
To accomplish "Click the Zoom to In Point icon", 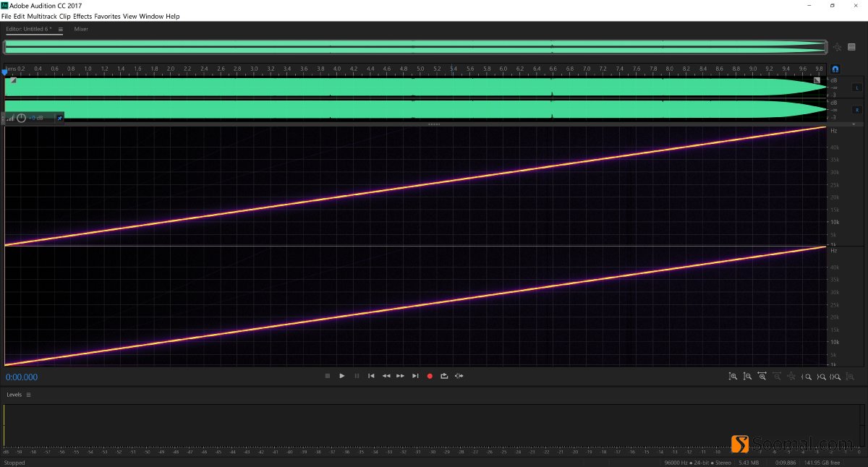I will coord(806,376).
